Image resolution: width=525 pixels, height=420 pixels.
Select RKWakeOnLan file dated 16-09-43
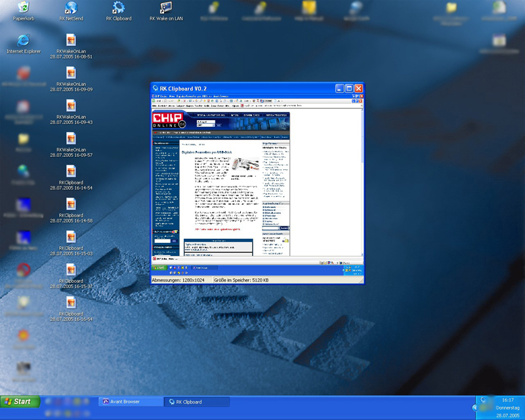[x=70, y=106]
